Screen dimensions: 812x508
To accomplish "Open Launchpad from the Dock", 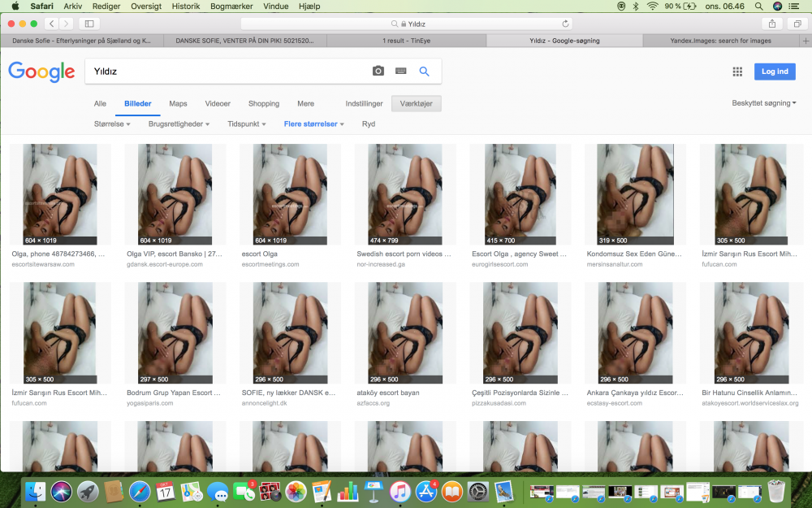I will point(88,492).
